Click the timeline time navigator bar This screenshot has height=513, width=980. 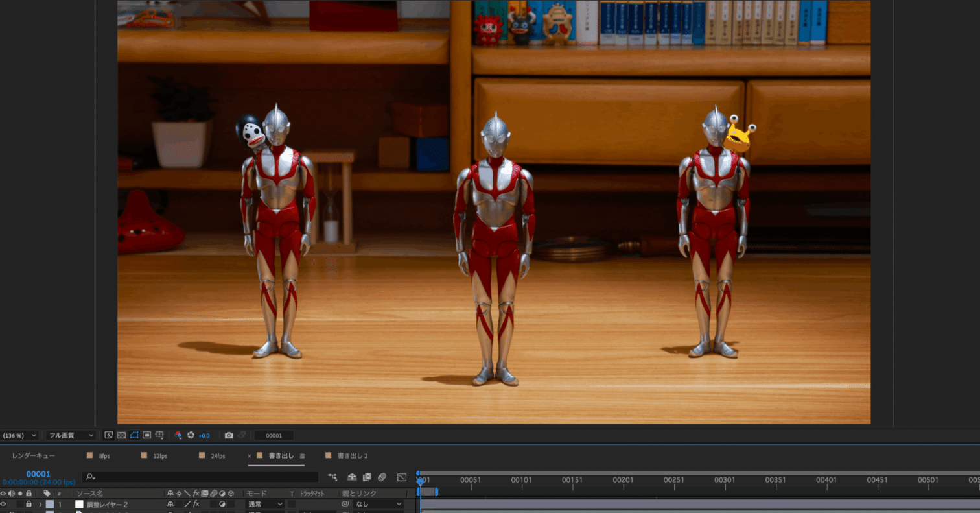pyautogui.click(x=698, y=473)
